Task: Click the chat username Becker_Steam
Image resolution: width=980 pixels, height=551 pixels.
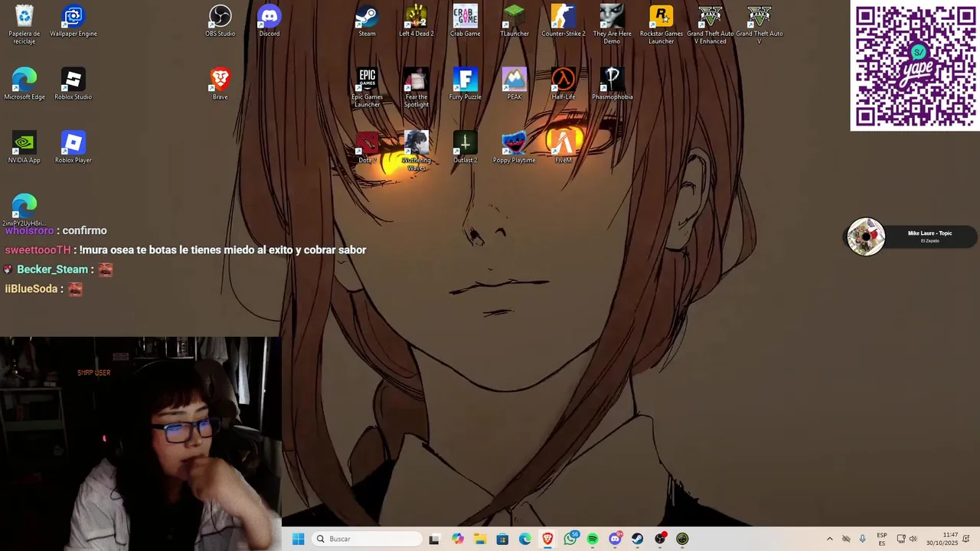Action: [52, 269]
